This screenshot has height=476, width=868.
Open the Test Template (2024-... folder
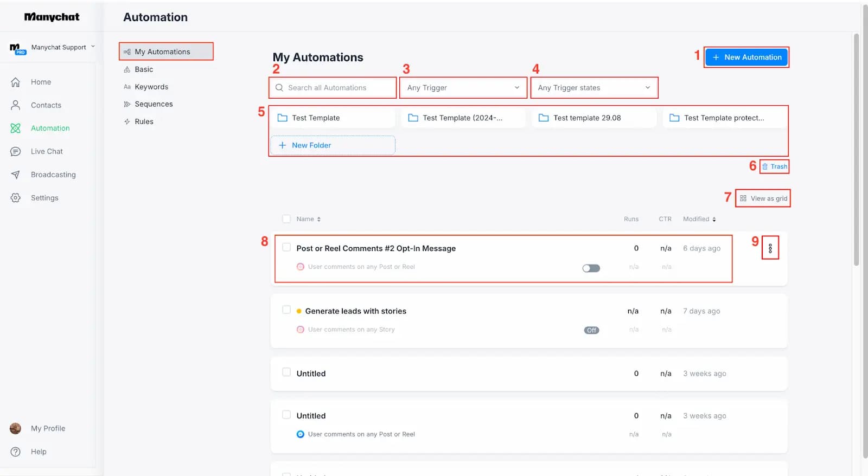(463, 118)
